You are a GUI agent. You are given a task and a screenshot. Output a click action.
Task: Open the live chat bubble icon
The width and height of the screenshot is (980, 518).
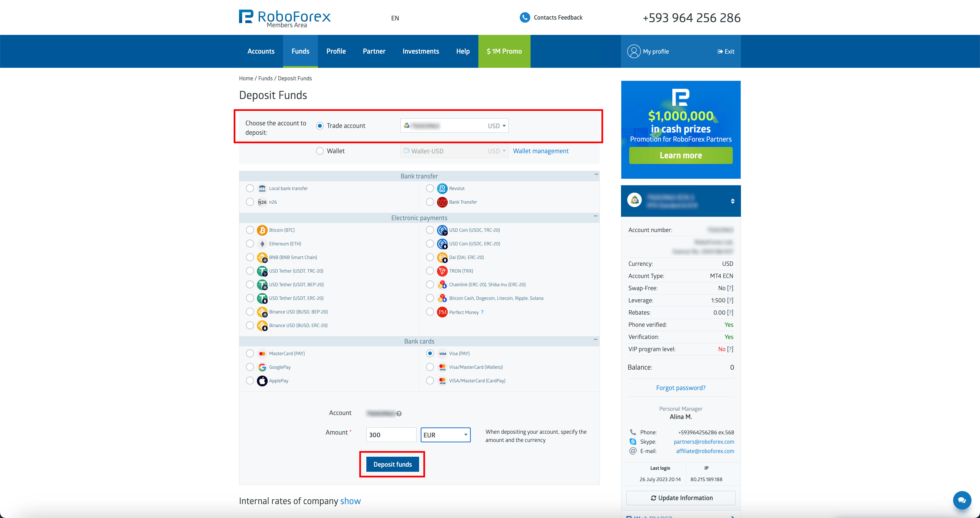click(962, 500)
